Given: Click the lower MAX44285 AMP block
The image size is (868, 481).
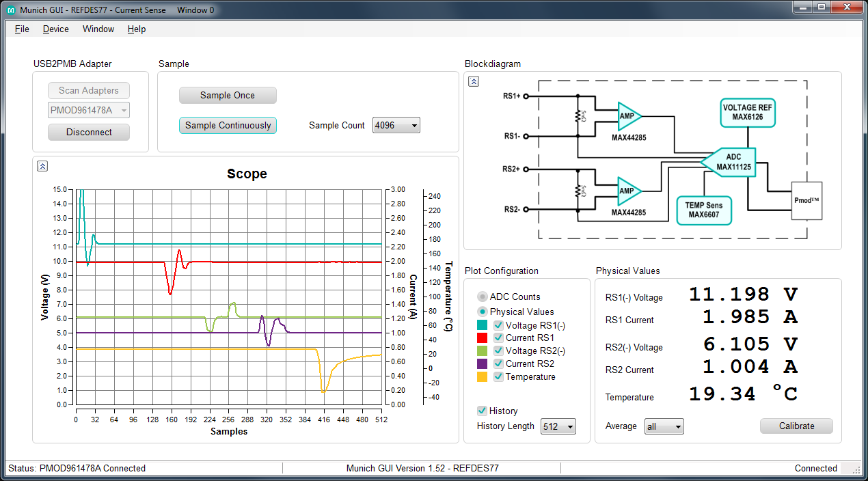Looking at the screenshot, I should [629, 191].
